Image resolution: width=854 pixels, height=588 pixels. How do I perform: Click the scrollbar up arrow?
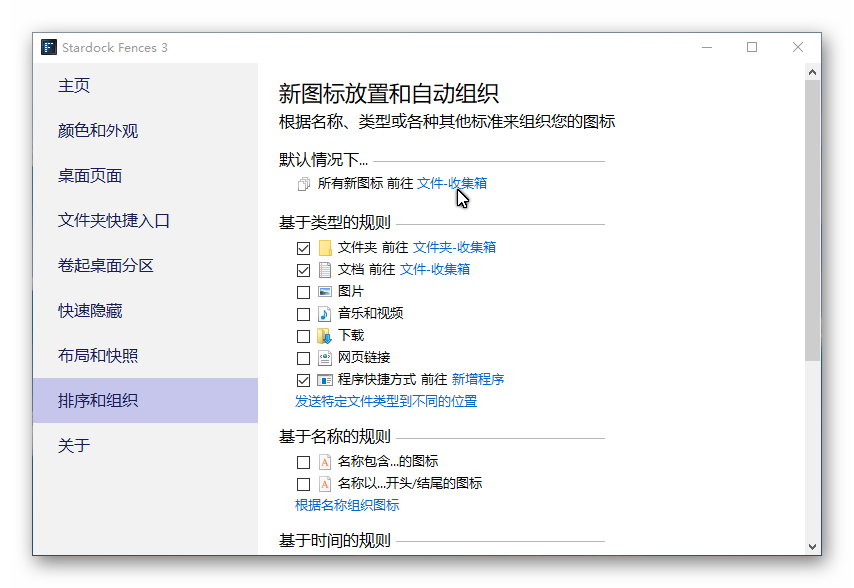[x=812, y=72]
